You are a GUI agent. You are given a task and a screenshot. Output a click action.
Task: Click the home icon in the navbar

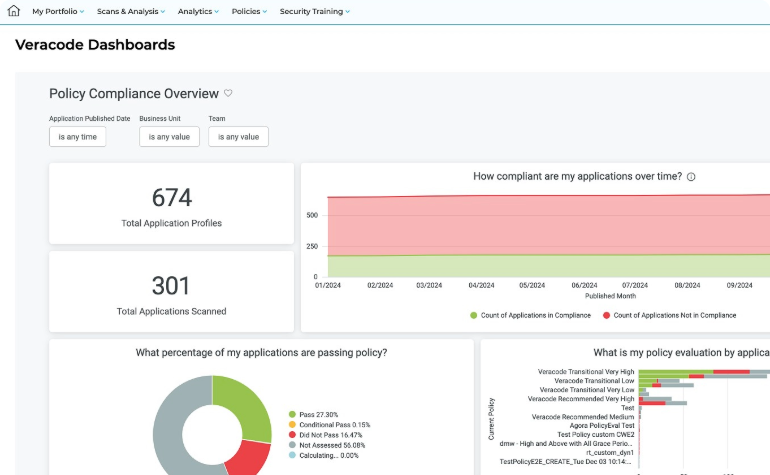pyautogui.click(x=14, y=11)
